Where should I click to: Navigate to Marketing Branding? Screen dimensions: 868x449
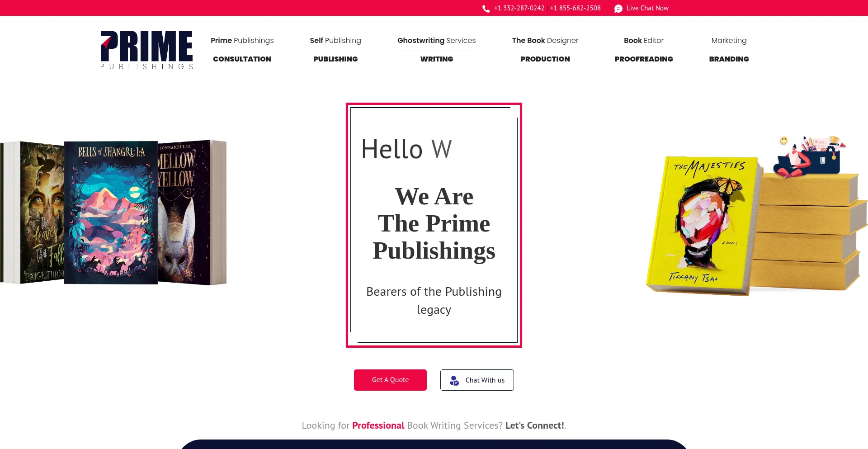729,49
